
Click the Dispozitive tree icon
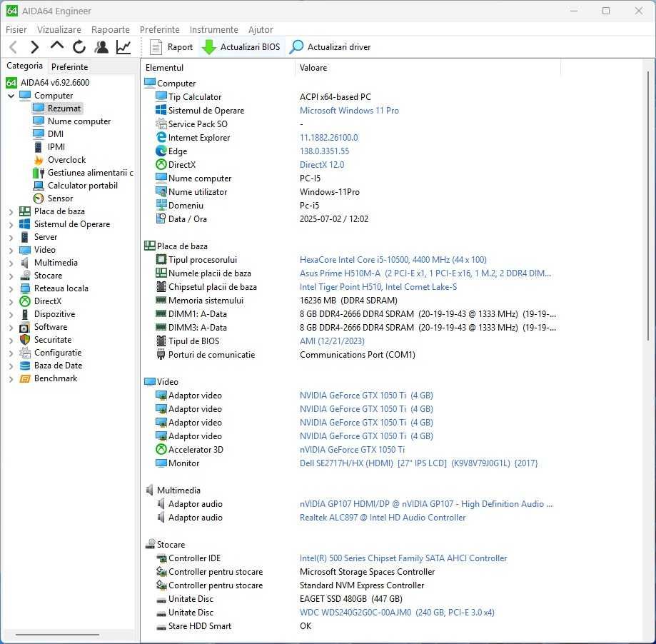(25, 314)
